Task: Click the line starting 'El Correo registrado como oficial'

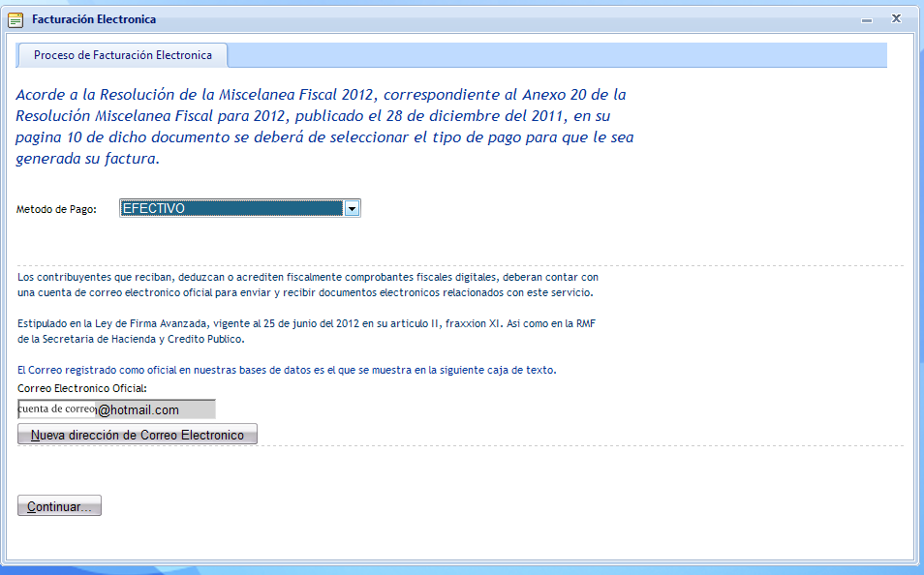Action: pos(287,370)
